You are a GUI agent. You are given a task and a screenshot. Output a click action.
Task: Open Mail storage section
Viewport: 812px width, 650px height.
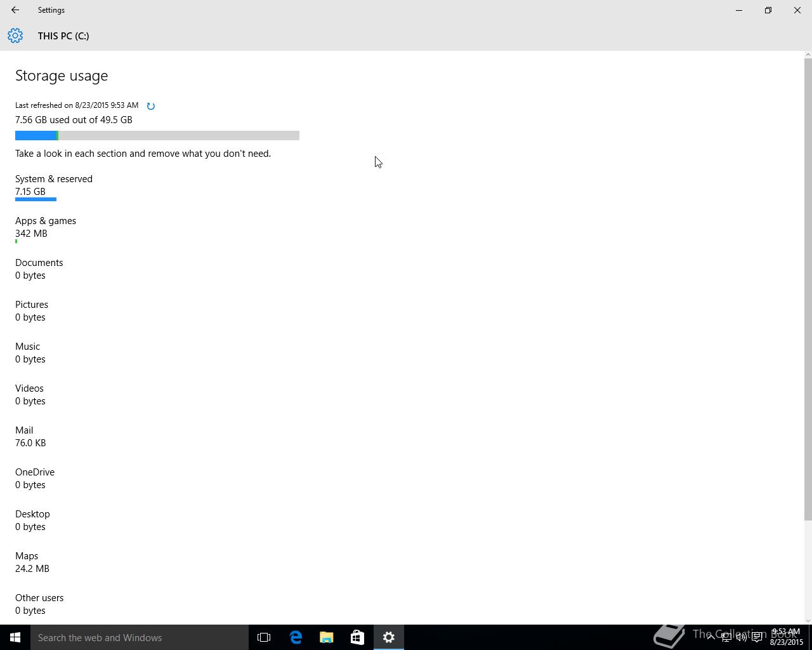[x=30, y=436]
